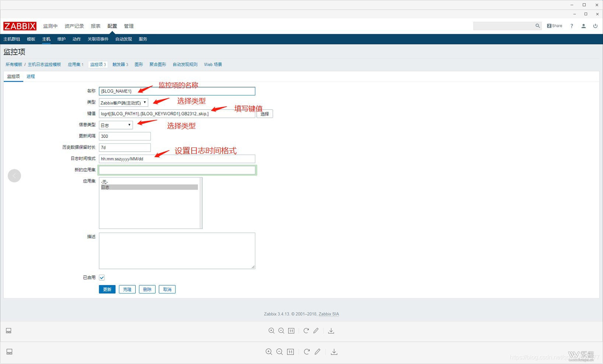Toggle the 已启用 enabled checkbox
The height and width of the screenshot is (364, 603).
(x=102, y=277)
